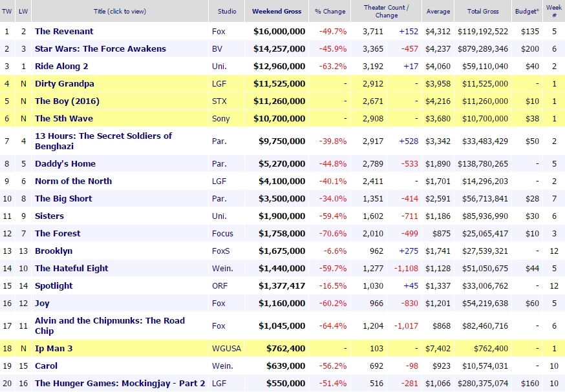Sort by Average column header

click(438, 11)
